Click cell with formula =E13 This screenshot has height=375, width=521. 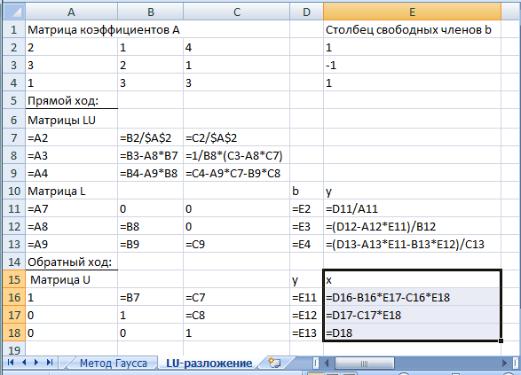pyautogui.click(x=306, y=333)
